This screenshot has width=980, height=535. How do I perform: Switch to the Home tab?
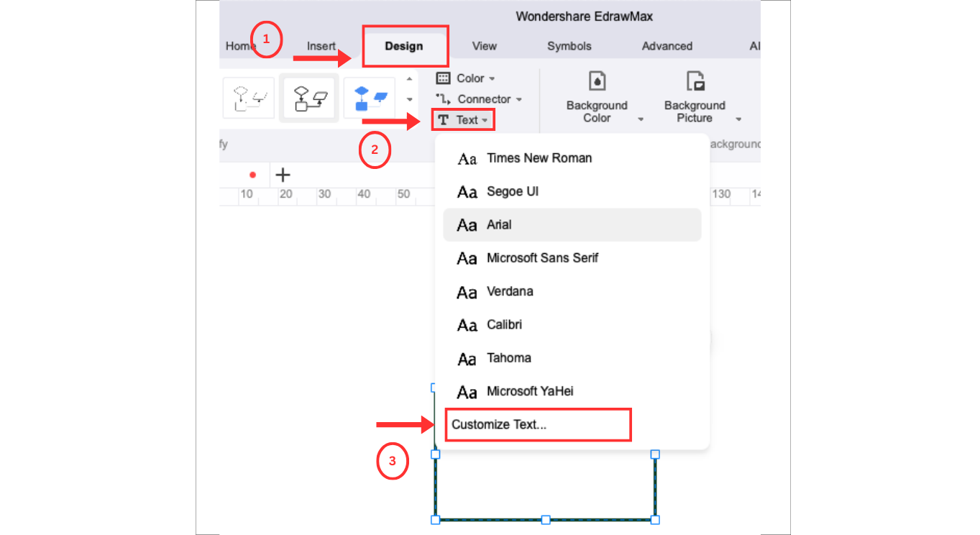pyautogui.click(x=241, y=46)
